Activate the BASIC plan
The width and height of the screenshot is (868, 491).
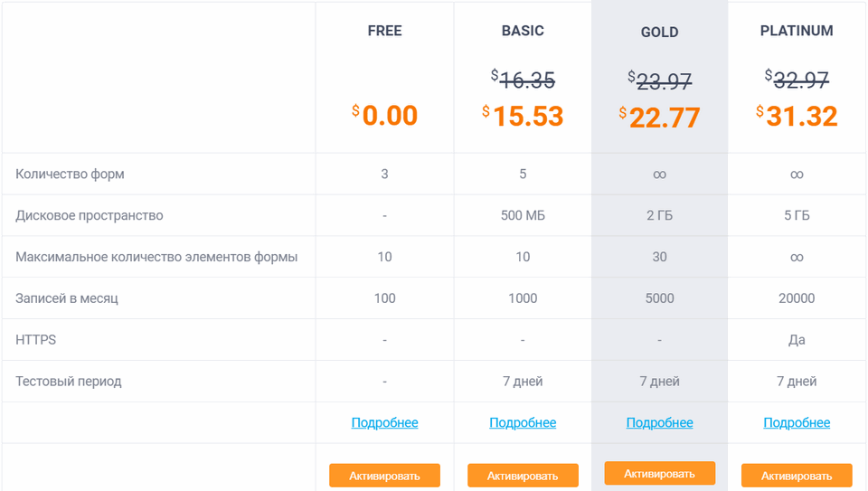pos(523,476)
